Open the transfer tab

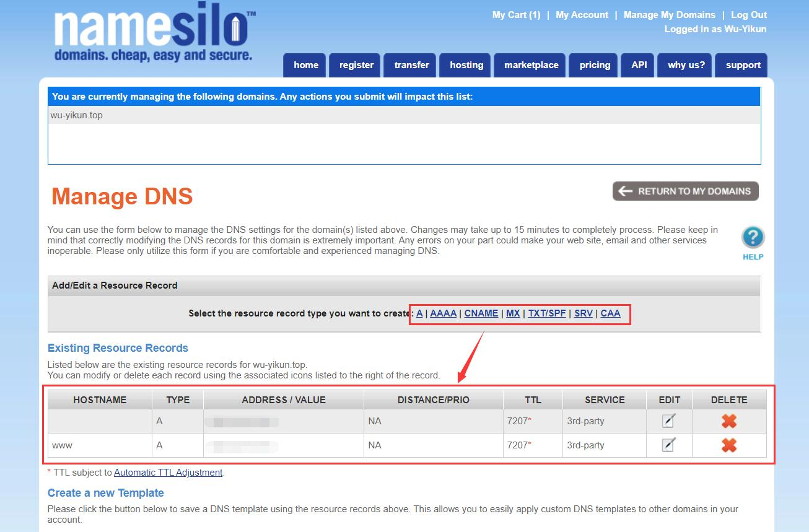[x=411, y=65]
